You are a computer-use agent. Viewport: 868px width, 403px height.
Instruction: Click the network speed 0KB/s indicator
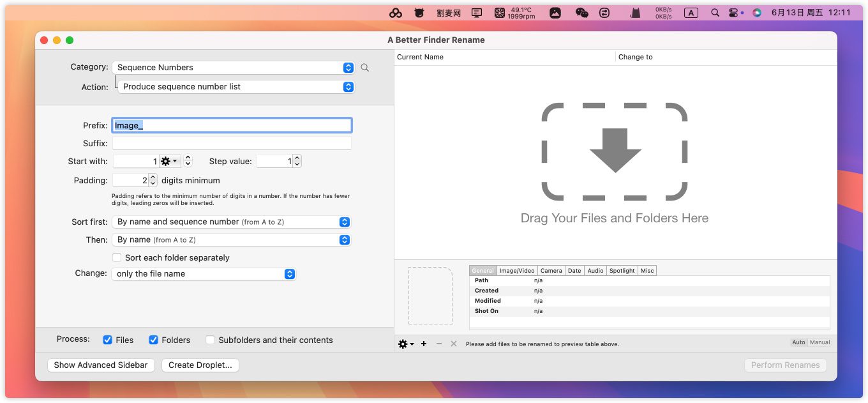point(664,13)
